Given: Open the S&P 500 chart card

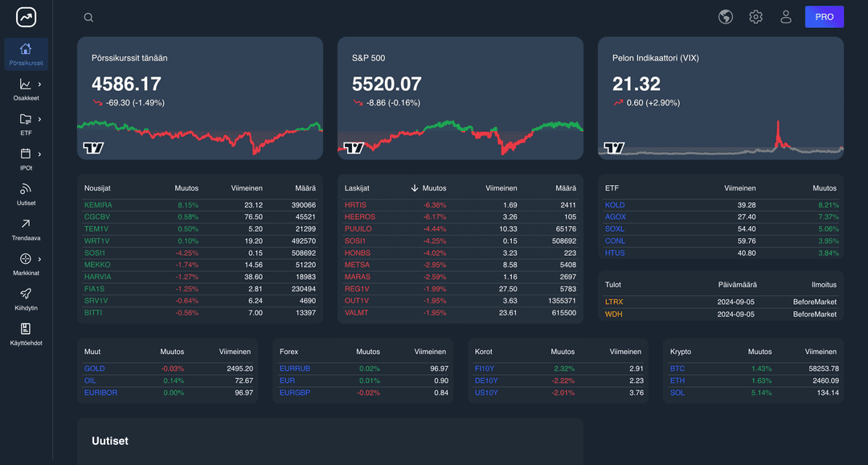Looking at the screenshot, I should [x=460, y=98].
